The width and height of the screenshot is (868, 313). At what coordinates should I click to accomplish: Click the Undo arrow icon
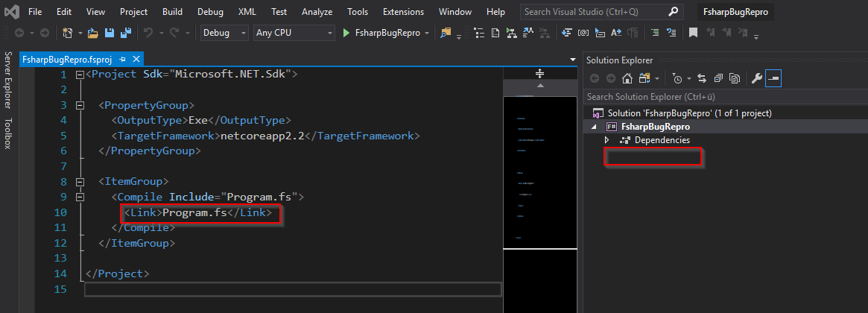pos(148,34)
